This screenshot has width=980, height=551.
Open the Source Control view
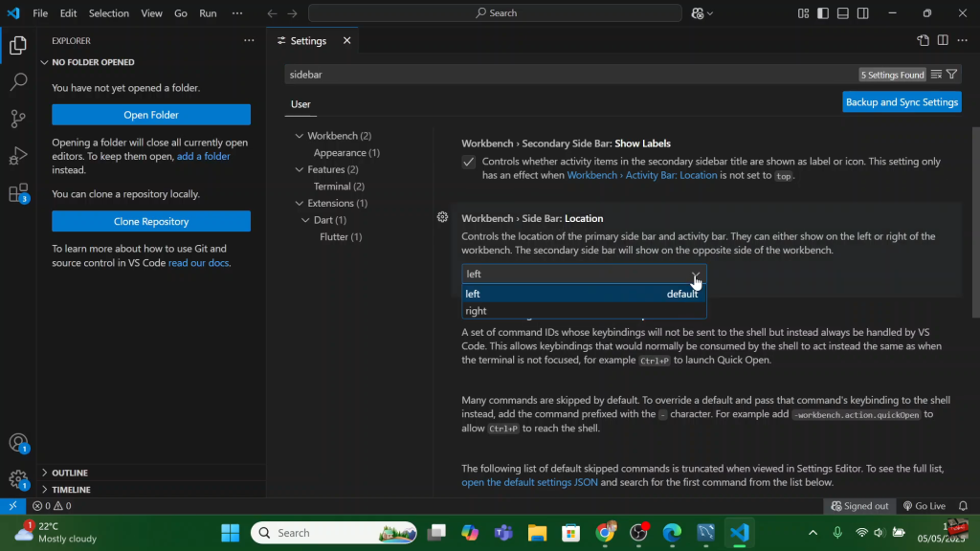[18, 119]
